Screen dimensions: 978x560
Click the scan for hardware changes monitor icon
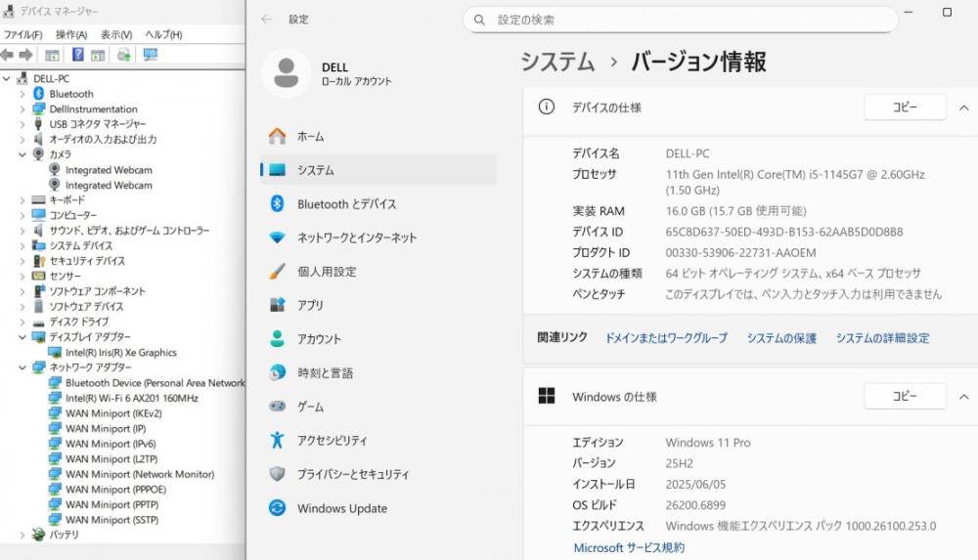(150, 55)
